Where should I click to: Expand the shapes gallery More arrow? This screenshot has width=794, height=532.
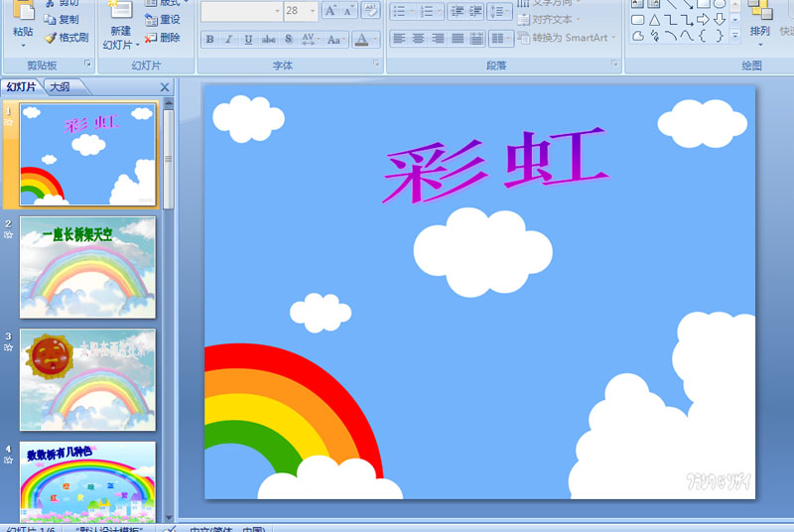(x=735, y=36)
